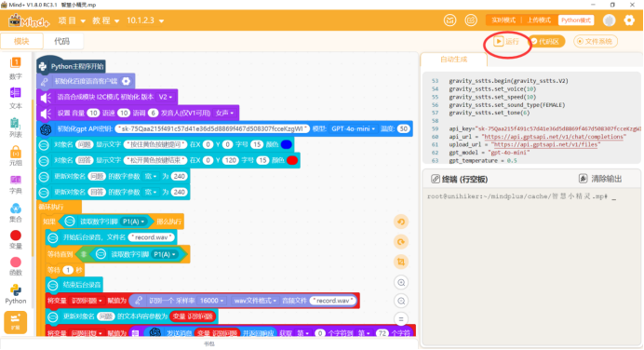Open the 文件系统 panel
Image resolution: width=644 pixels, height=350 pixels.
click(x=596, y=42)
